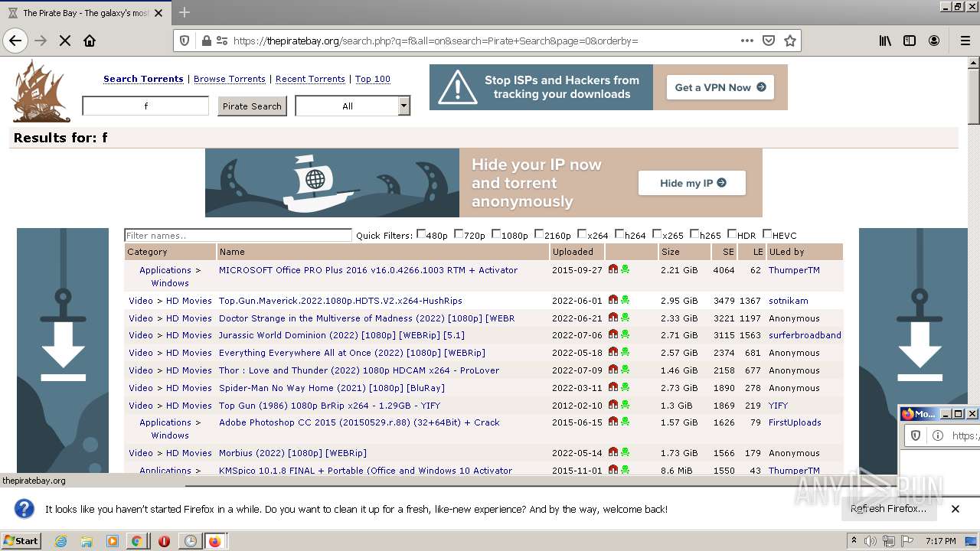Enable the 720p quick filter
Viewport: 980px width, 551px height.
[x=459, y=234]
